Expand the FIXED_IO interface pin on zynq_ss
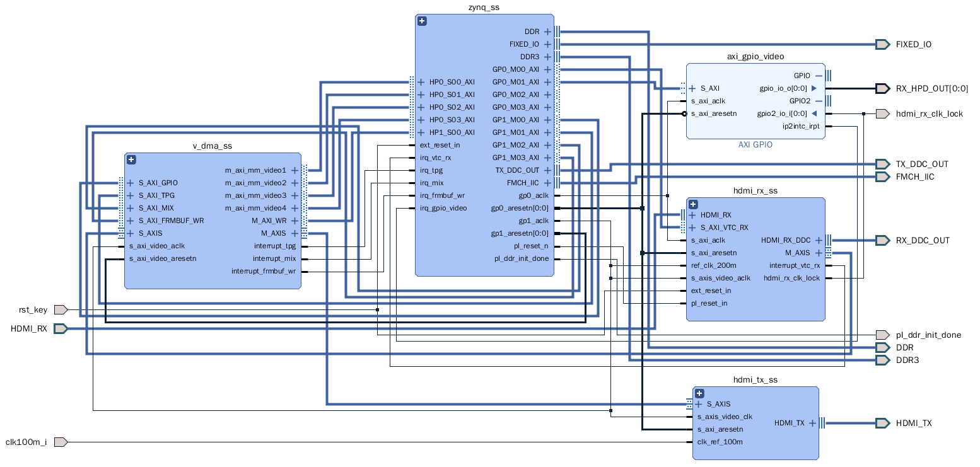 (547, 44)
